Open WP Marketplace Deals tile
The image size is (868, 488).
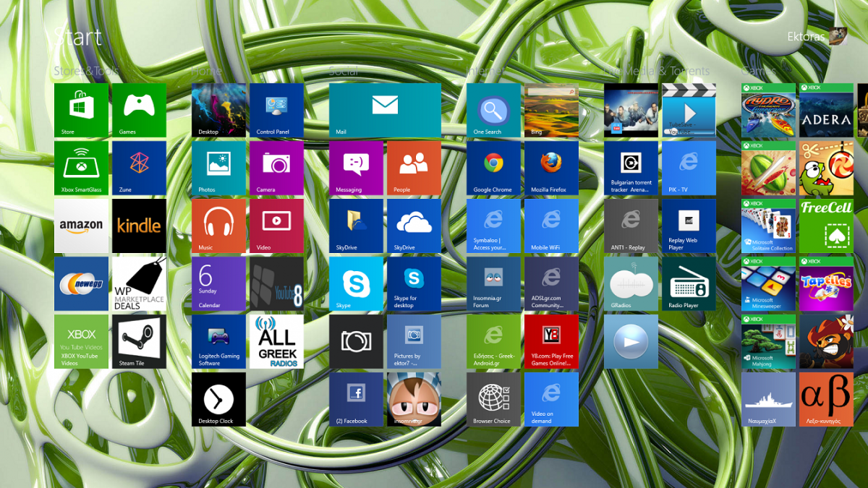click(139, 283)
